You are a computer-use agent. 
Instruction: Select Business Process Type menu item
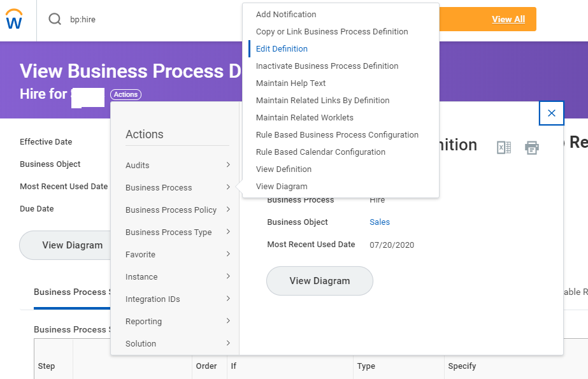(x=168, y=232)
